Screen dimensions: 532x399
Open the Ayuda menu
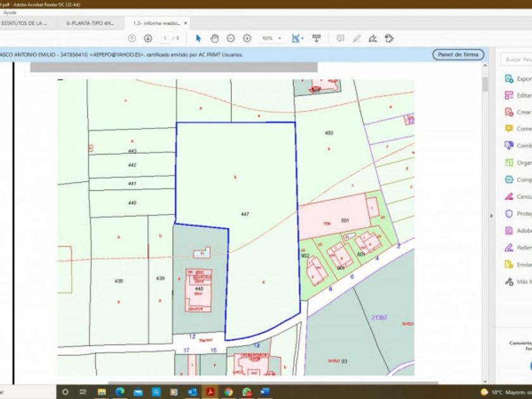click(x=10, y=12)
